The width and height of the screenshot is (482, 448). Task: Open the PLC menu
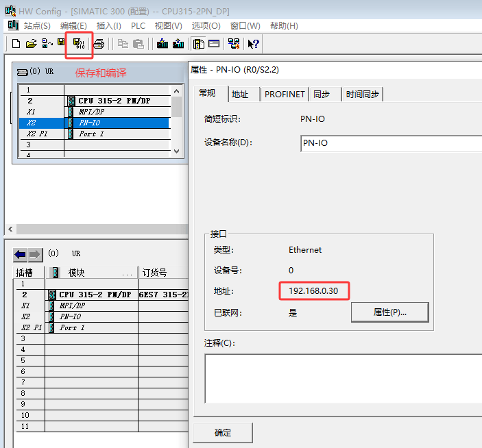point(138,26)
